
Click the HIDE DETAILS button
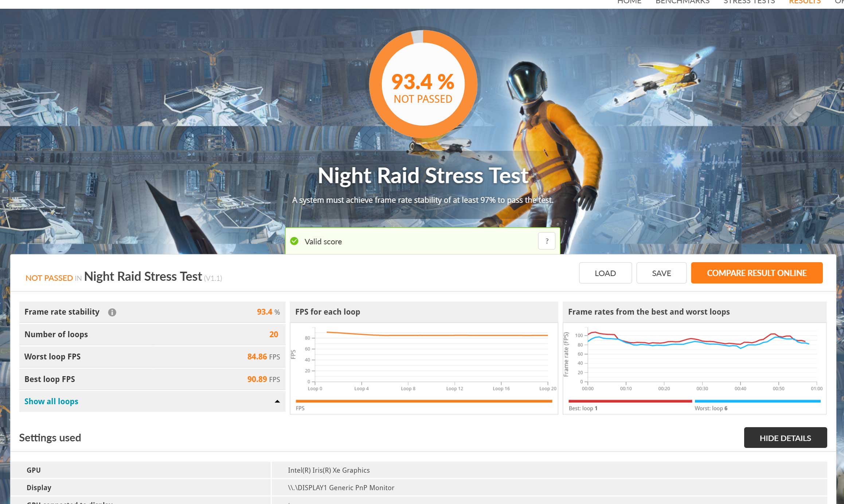pyautogui.click(x=785, y=438)
